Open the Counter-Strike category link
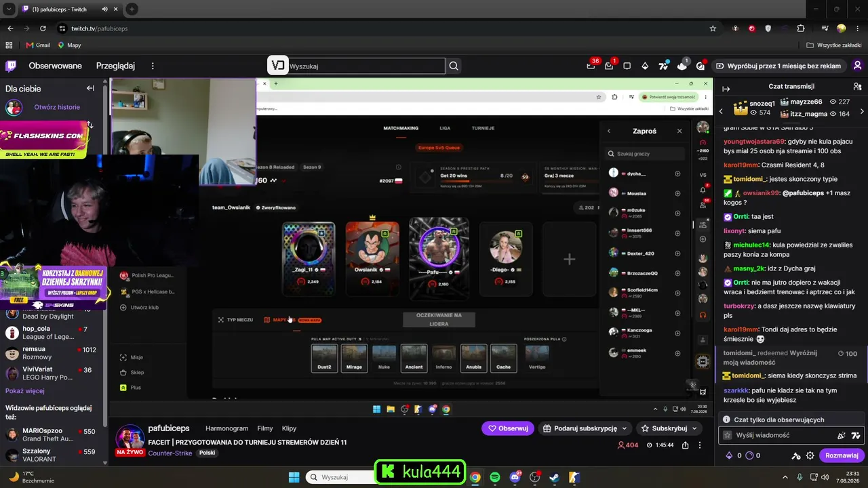Image resolution: width=868 pixels, height=488 pixels. coord(171,453)
